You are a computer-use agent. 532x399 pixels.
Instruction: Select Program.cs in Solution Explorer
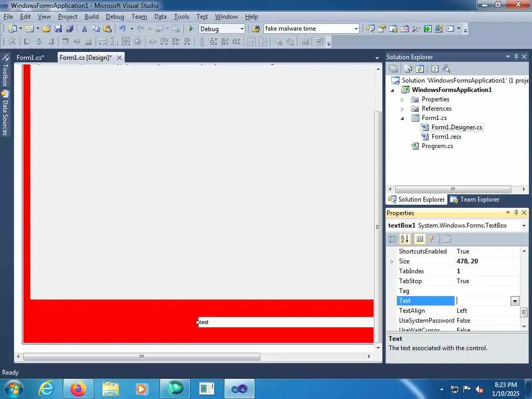point(437,146)
